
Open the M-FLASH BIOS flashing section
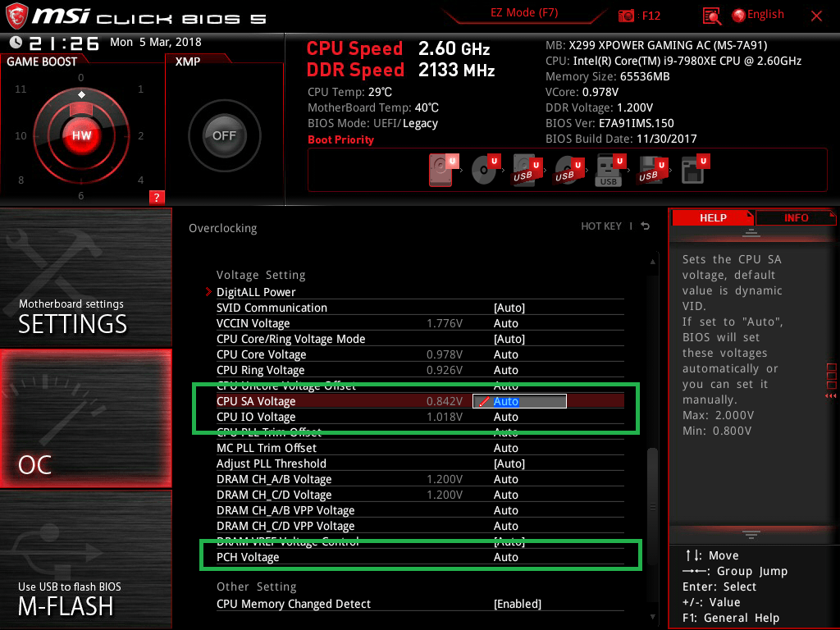85,559
